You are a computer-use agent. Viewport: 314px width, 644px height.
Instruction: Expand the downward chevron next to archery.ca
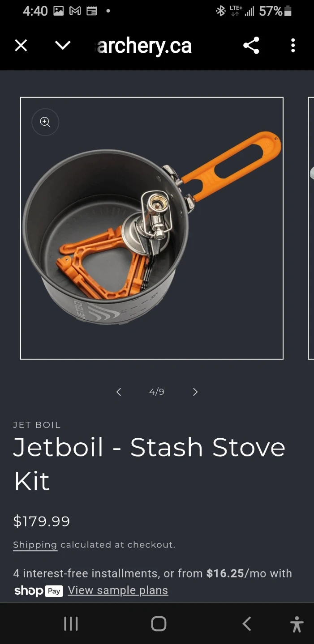point(63,46)
